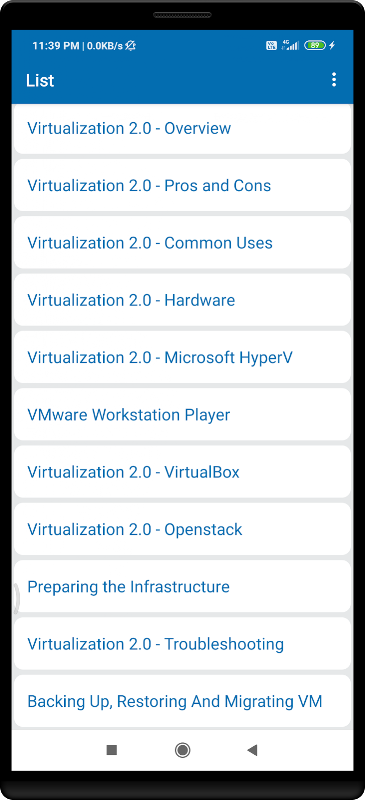This screenshot has width=365, height=800.
Task: Select Virtualization 2.0 - Common Uses item
Action: (x=182, y=243)
